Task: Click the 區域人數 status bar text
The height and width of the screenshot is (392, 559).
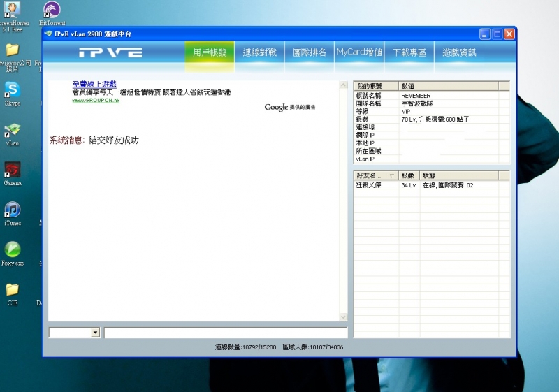Action: tap(312, 347)
